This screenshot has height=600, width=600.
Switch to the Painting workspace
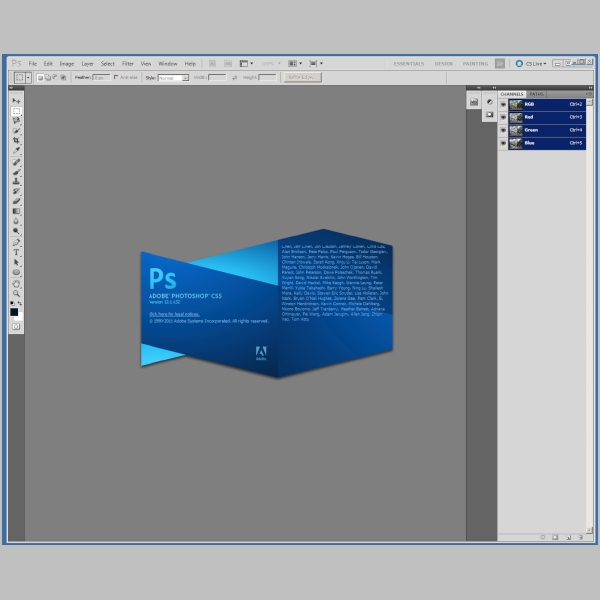pyautogui.click(x=475, y=64)
